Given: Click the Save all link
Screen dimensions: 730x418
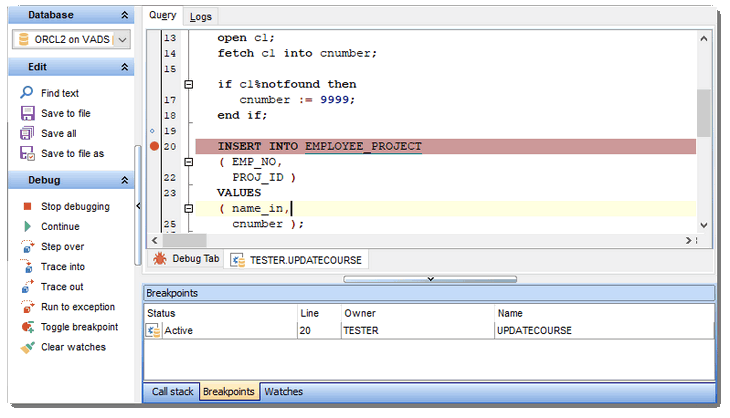Looking at the screenshot, I should point(58,133).
